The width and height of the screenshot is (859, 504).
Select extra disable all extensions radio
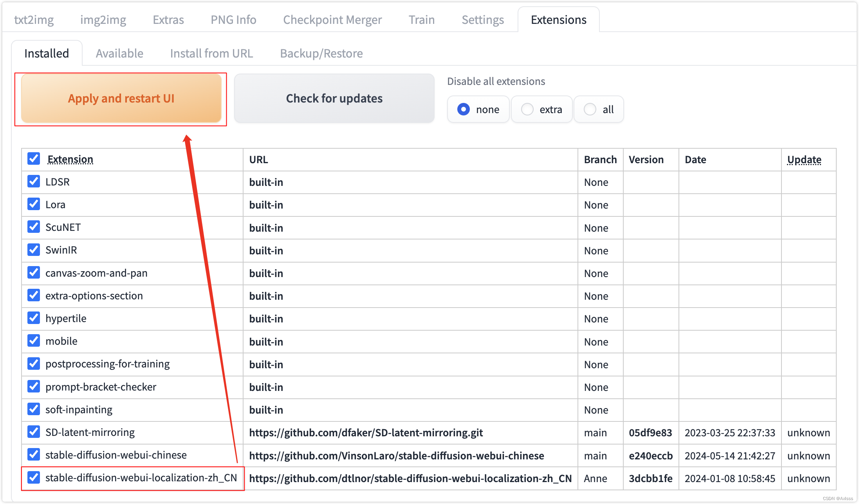click(x=528, y=109)
